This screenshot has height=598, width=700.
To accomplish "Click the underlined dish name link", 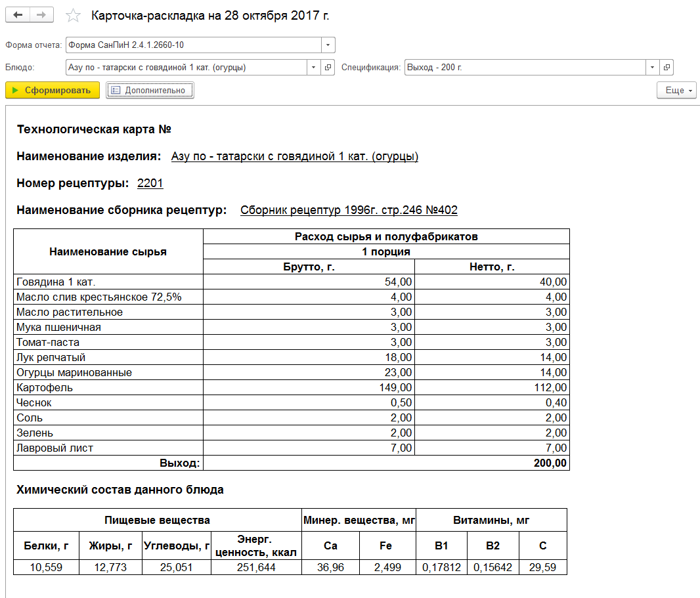I will pos(295,156).
